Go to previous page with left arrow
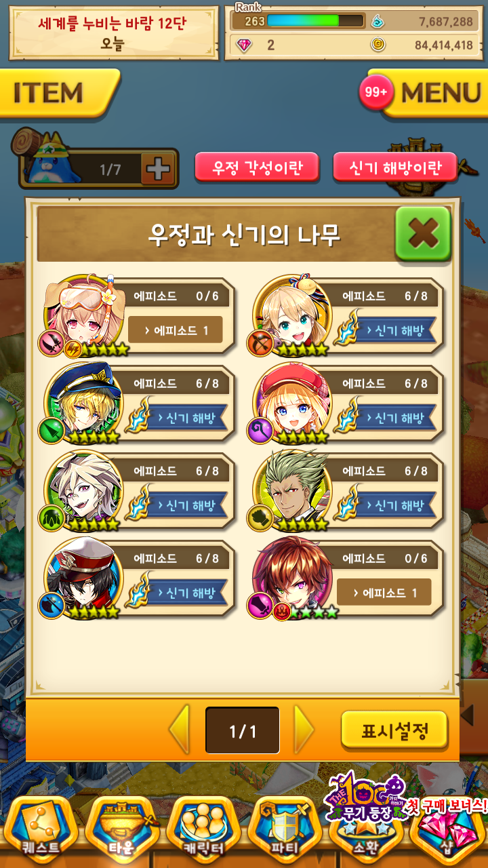Viewport: 488px width, 868px height. [x=180, y=730]
